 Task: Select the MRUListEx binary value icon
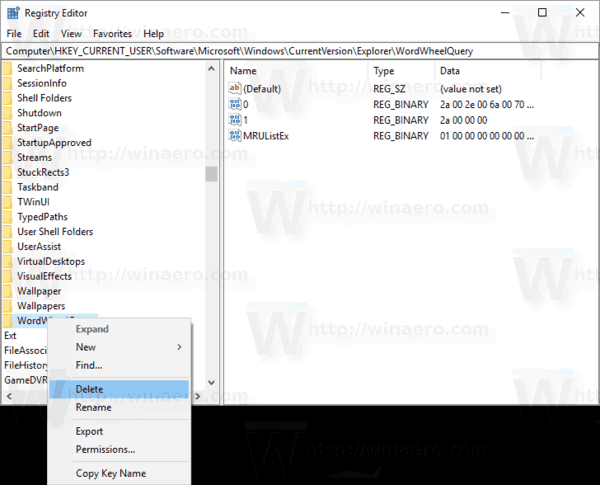coord(235,136)
